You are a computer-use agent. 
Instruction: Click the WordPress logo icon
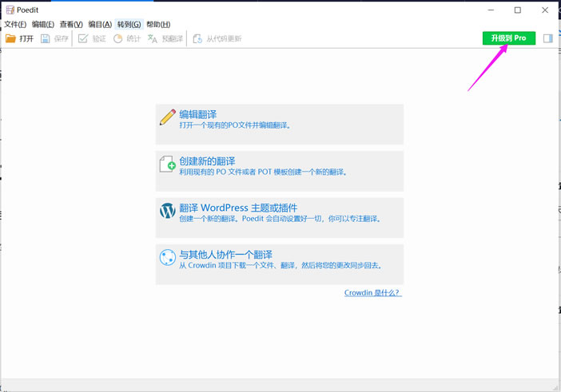[x=168, y=211]
